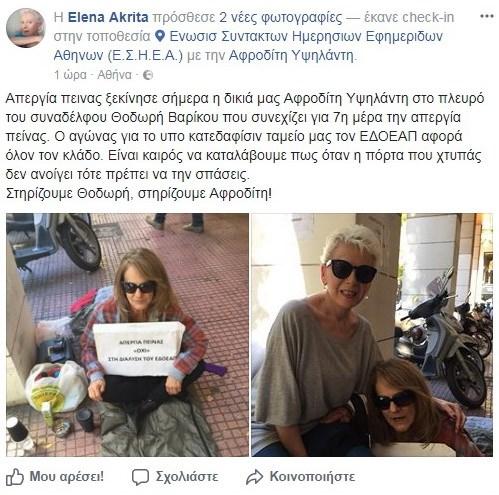Open the left photo of woman holding sign
The width and height of the screenshot is (499, 495).
pyautogui.click(x=127, y=335)
